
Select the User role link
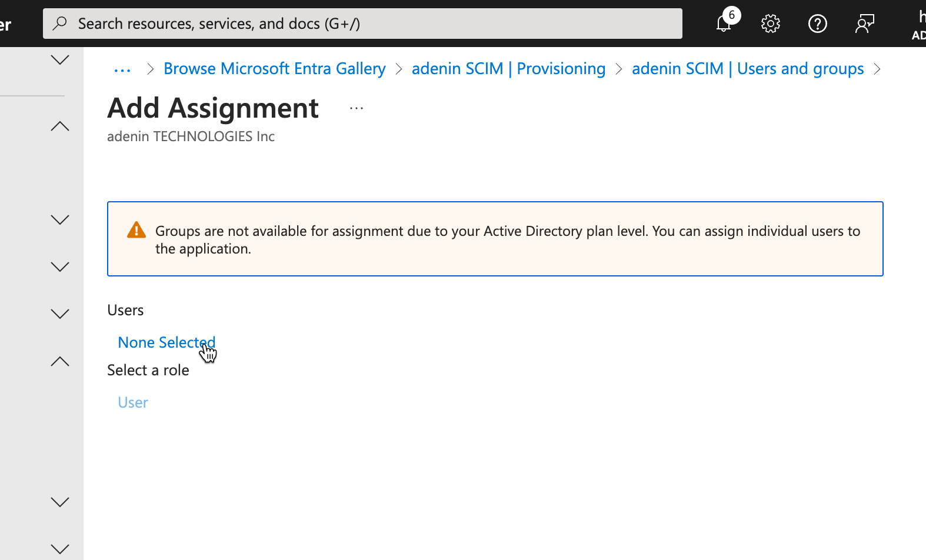(133, 402)
